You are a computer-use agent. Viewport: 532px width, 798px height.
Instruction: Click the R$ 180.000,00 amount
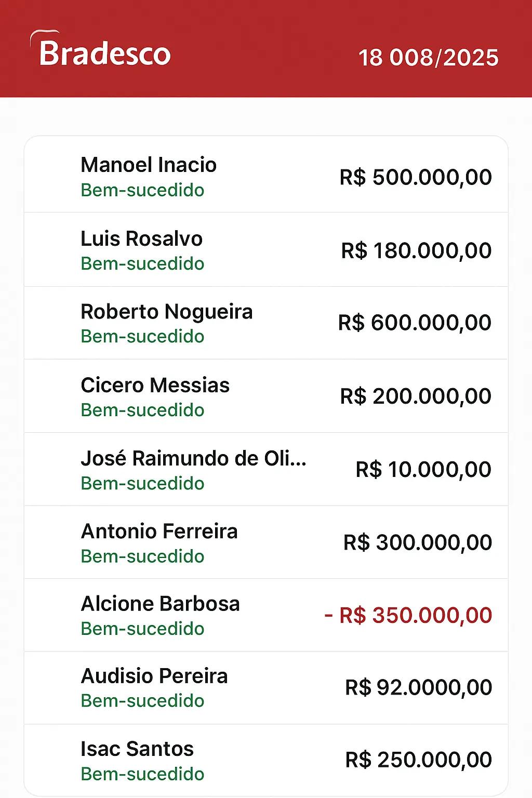416,250
